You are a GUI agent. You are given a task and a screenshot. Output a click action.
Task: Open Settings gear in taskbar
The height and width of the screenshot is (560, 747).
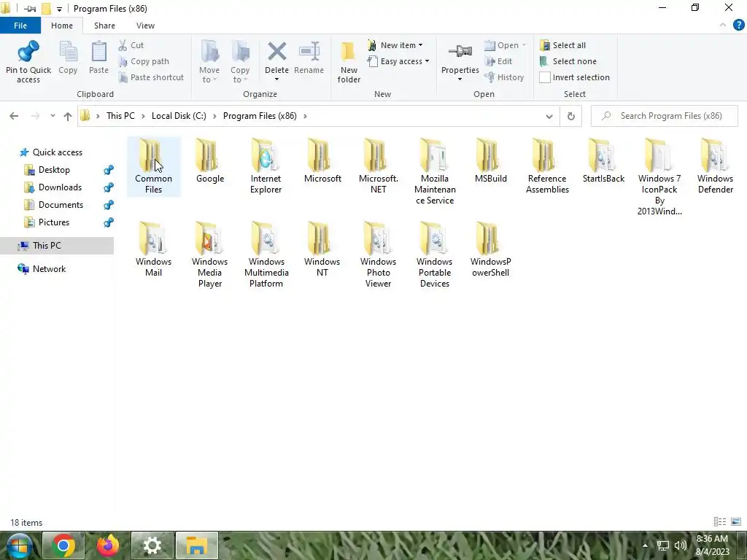(152, 545)
